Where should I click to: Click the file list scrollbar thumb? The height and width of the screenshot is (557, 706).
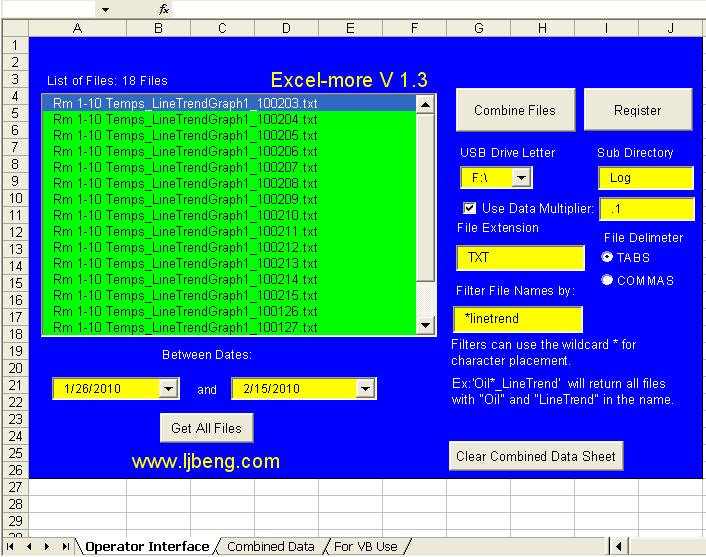(425, 198)
